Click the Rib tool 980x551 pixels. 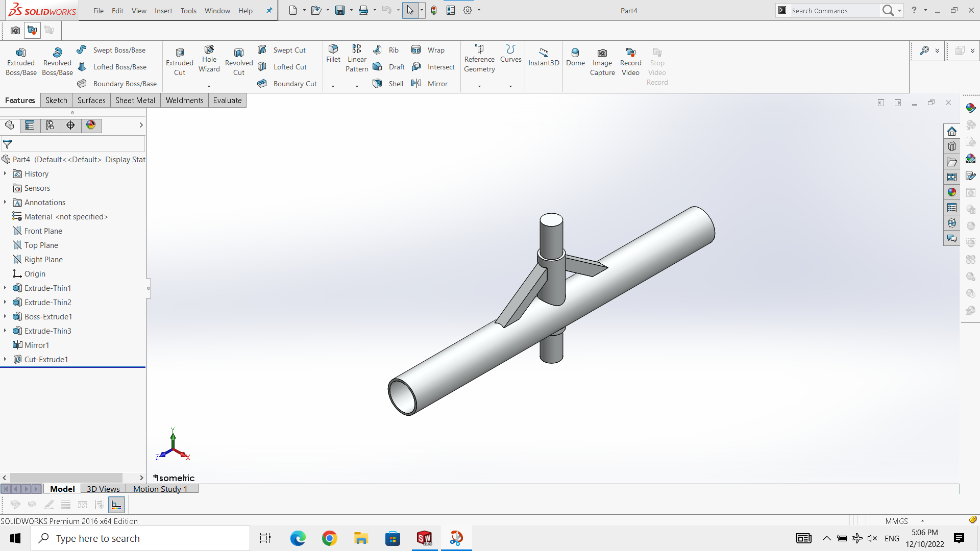tap(386, 50)
